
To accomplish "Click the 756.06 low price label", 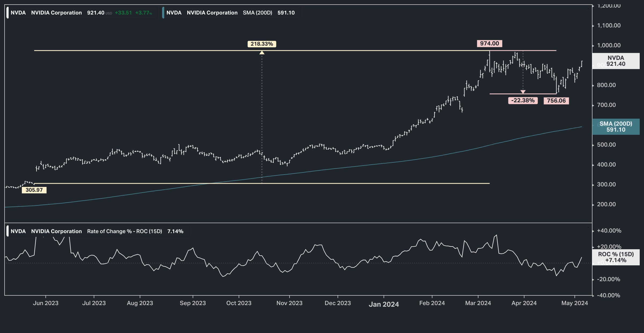I will [x=556, y=101].
